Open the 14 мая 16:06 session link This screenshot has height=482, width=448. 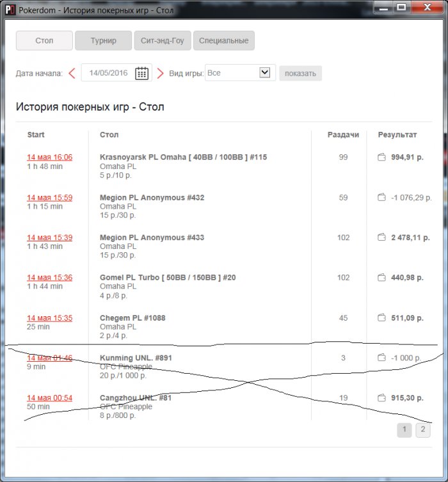click(x=49, y=157)
